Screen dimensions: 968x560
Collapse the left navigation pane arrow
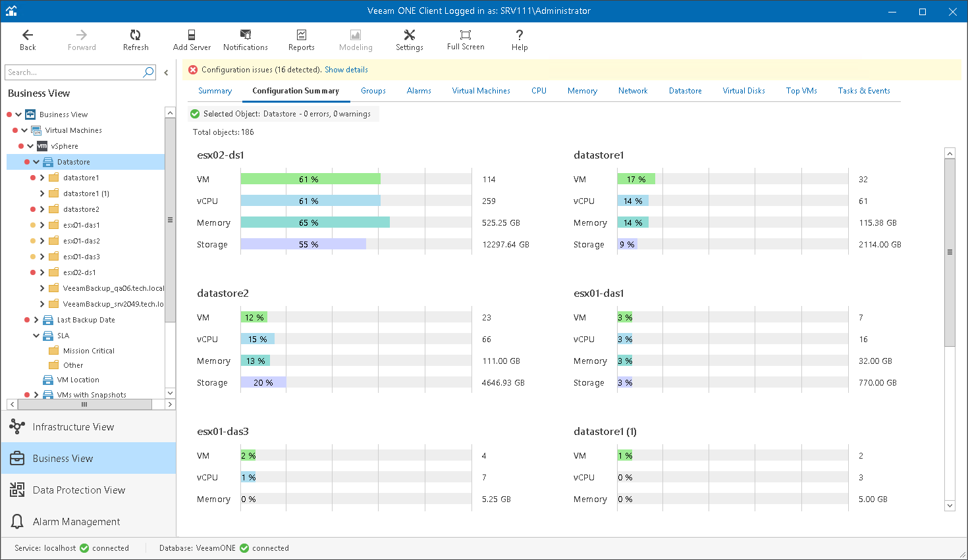[x=166, y=72]
